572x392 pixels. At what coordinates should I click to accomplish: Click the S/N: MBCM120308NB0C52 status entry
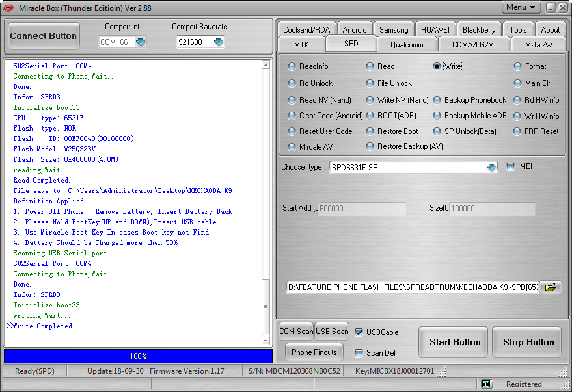pos(294,371)
